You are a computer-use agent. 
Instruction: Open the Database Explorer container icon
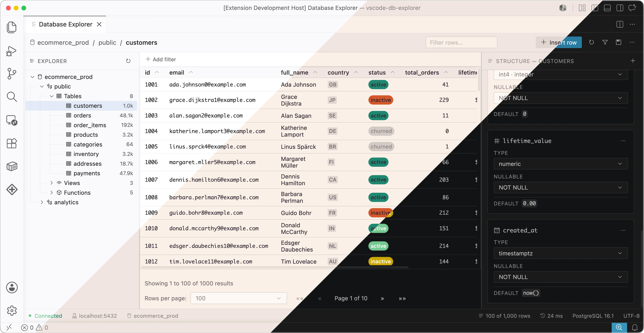click(x=12, y=166)
